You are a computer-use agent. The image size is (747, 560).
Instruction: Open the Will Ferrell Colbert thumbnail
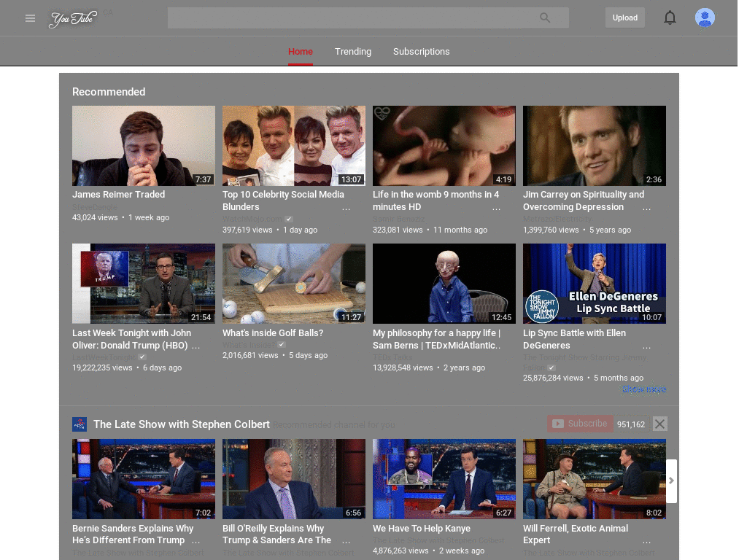coord(594,479)
